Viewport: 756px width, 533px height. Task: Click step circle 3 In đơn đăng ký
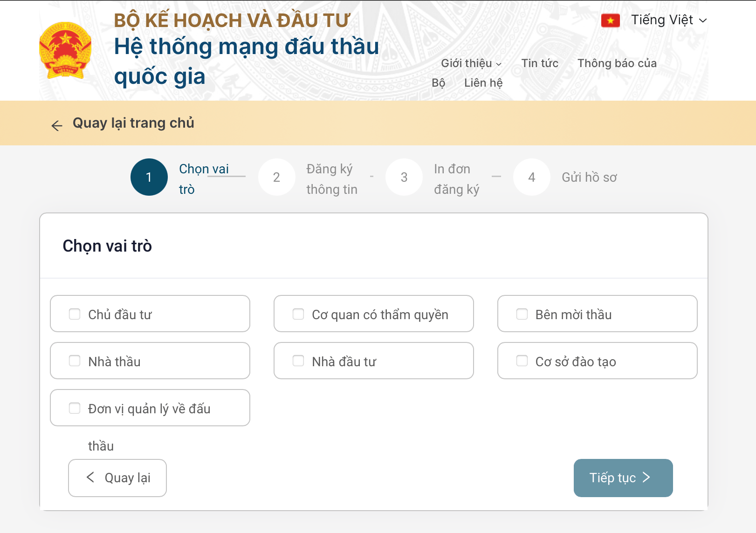click(x=404, y=177)
